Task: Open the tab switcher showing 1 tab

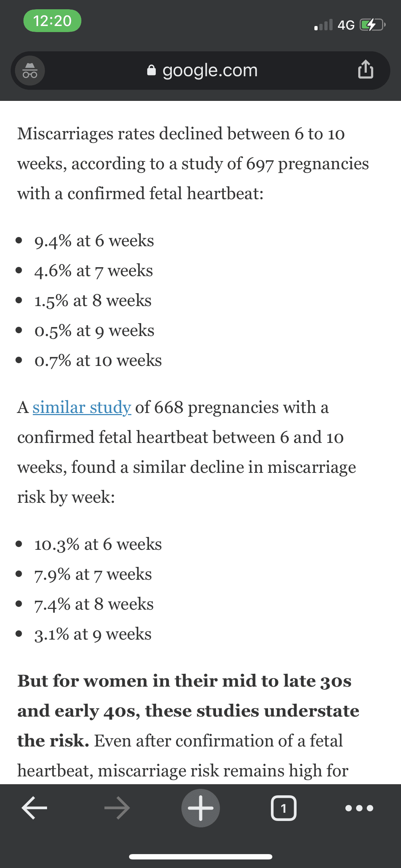Action: point(283,808)
